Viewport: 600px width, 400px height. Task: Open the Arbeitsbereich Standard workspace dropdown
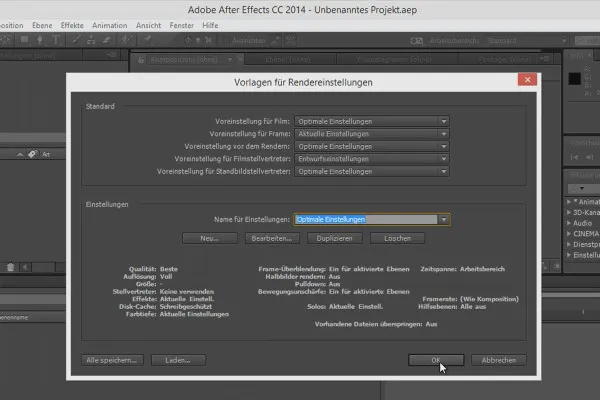526,41
